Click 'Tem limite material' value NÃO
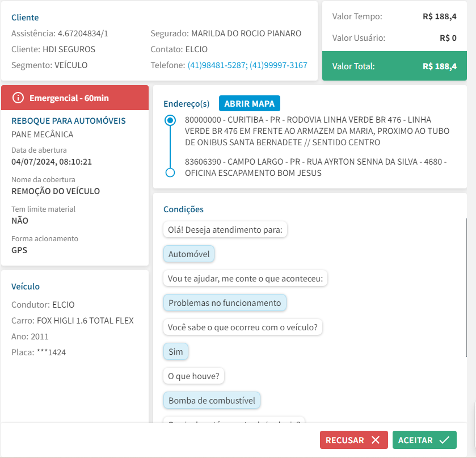 (20, 221)
